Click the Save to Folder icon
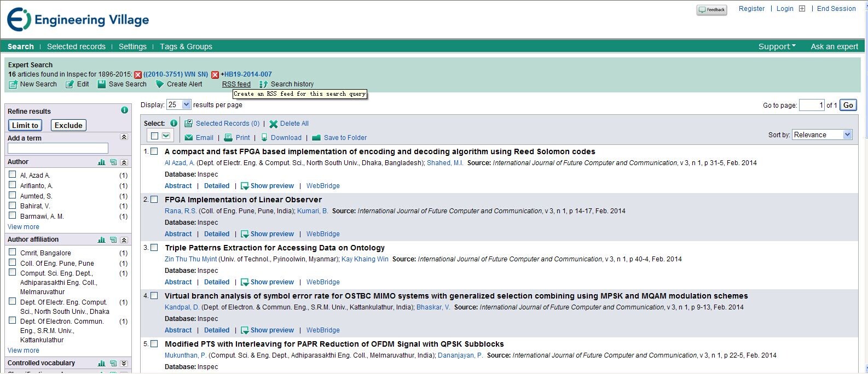 tap(316, 138)
